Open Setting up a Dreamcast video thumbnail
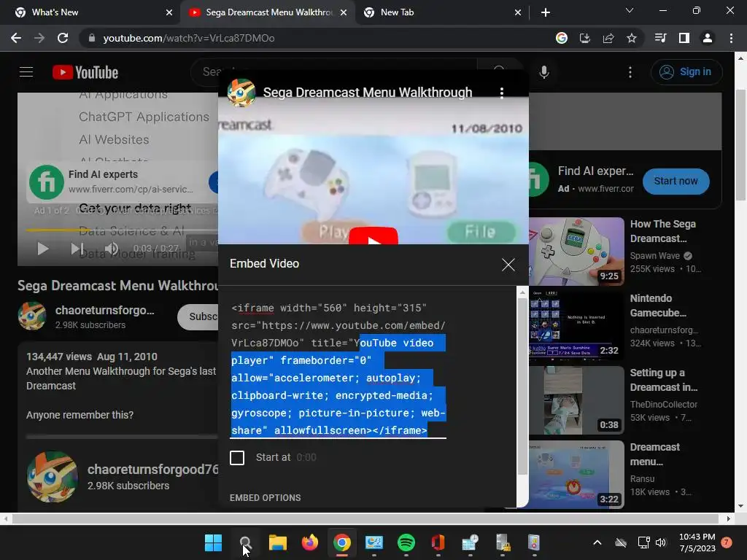 point(576,400)
